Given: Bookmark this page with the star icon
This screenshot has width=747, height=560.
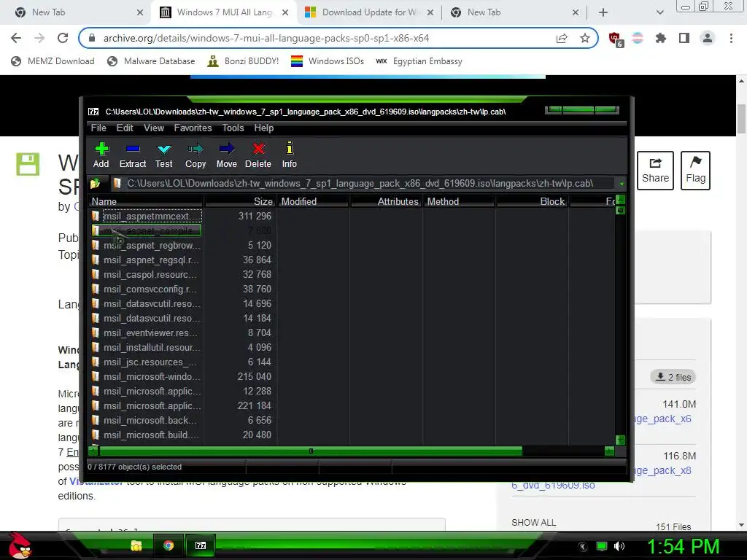Looking at the screenshot, I should [585, 38].
